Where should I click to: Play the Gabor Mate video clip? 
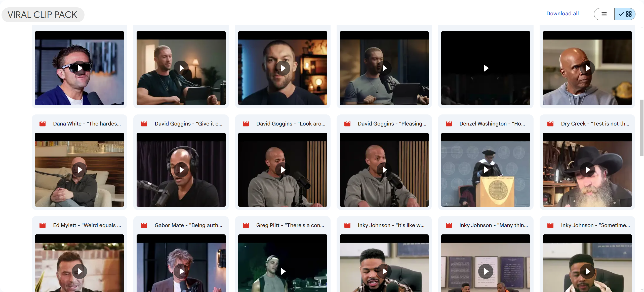(181, 271)
